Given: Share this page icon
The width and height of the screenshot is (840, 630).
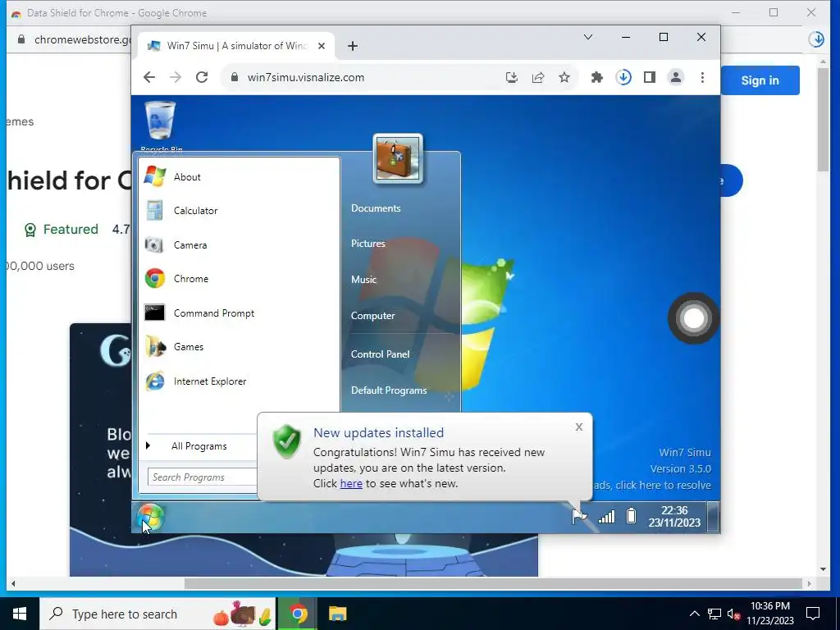Looking at the screenshot, I should (x=538, y=77).
